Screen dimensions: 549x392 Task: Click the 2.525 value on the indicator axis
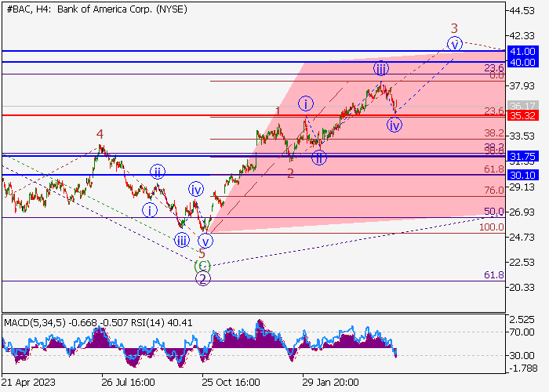[522, 320]
